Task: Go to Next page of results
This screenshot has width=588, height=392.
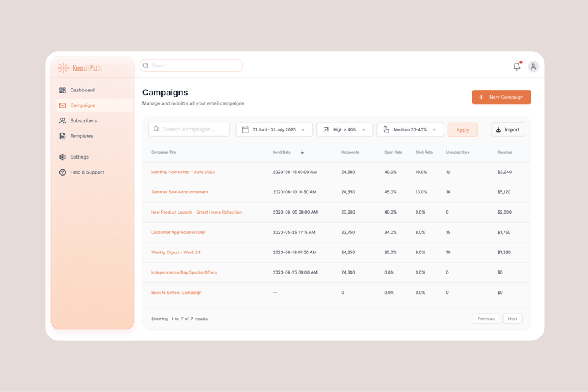Action: [x=512, y=319]
